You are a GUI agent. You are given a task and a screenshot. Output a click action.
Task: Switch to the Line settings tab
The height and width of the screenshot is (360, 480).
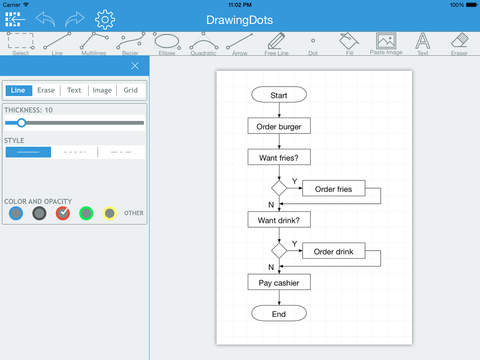click(19, 90)
